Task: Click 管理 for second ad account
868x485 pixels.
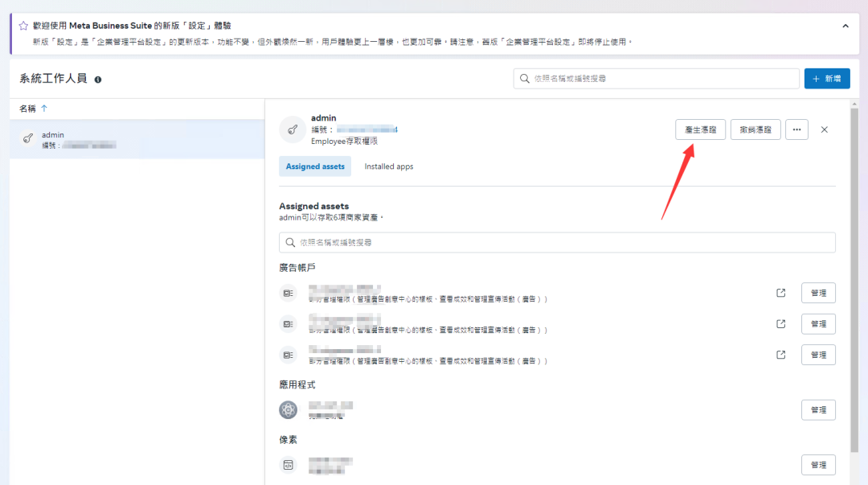Action: [818, 323]
